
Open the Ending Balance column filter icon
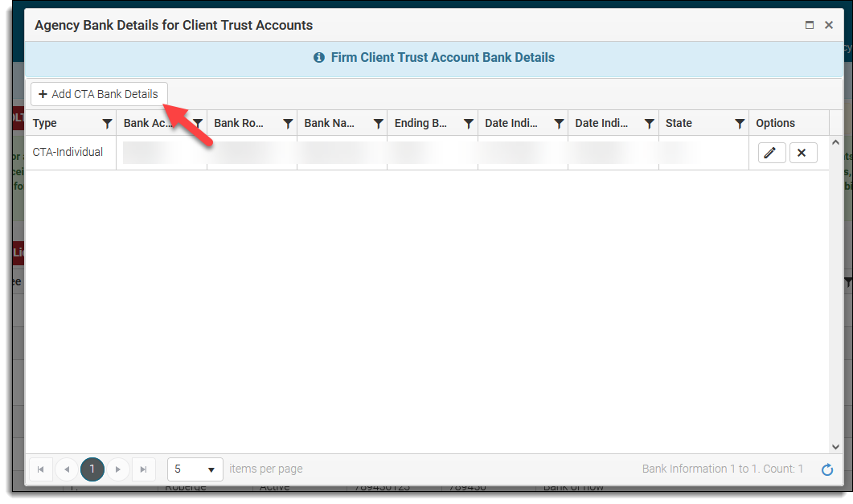click(x=469, y=124)
